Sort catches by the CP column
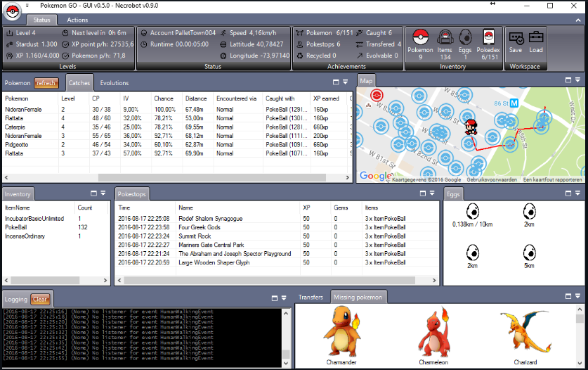The height and width of the screenshot is (370, 588). tap(105, 98)
